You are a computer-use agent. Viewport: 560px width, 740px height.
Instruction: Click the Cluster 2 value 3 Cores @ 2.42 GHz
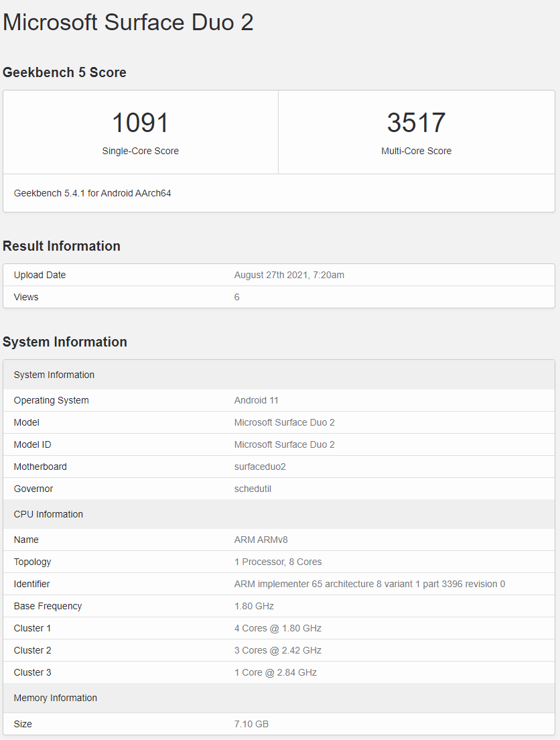277,650
